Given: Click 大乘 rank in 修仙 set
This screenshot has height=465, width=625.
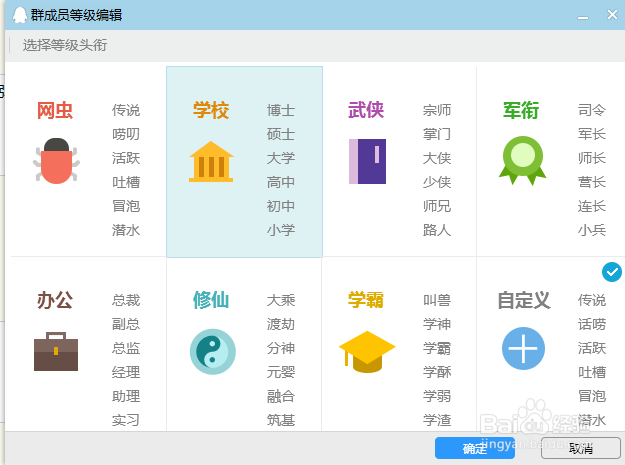Looking at the screenshot, I should tap(281, 300).
